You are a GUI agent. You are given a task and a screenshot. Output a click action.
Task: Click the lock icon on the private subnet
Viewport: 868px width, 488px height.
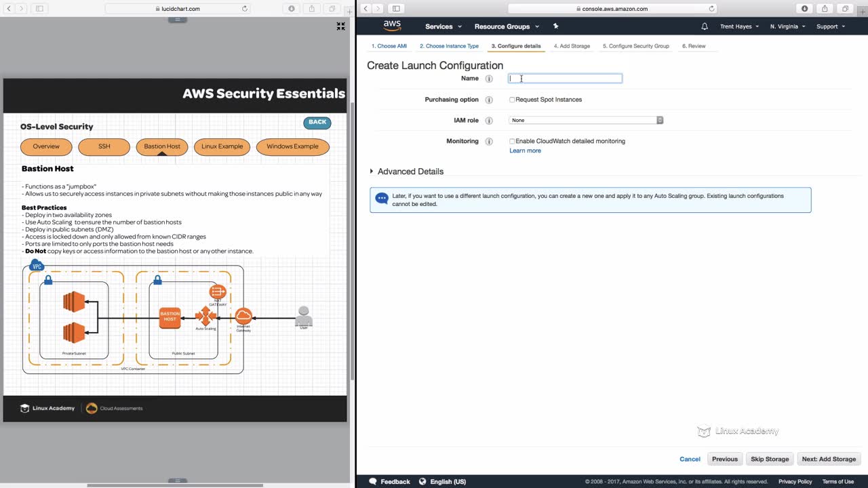[48, 279]
